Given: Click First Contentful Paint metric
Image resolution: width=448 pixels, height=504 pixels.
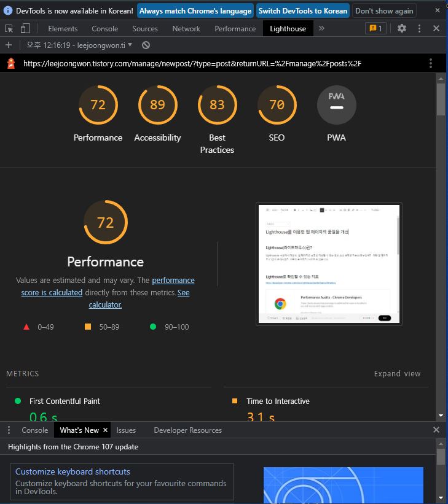Looking at the screenshot, I should click(x=65, y=401).
